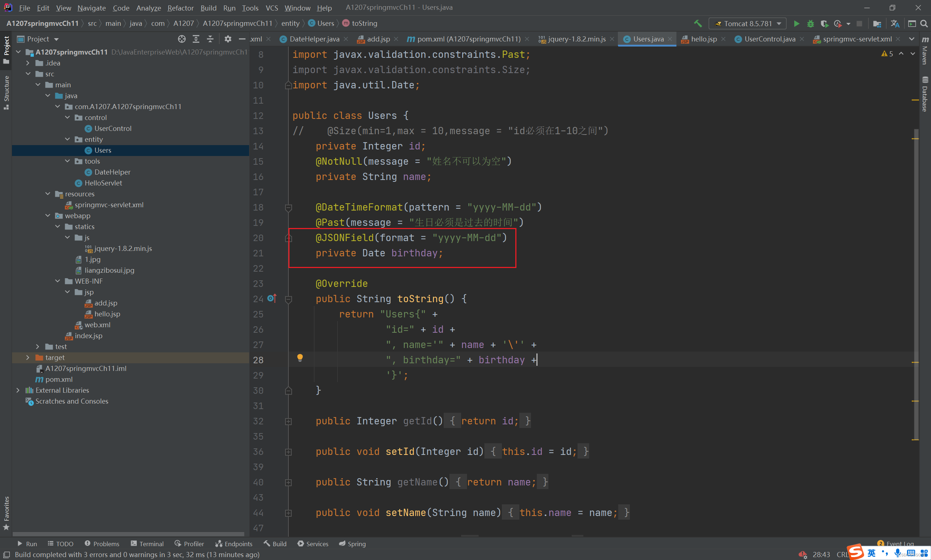Go to previous highlighted error arrow
The image size is (931, 560).
pos(901,53)
